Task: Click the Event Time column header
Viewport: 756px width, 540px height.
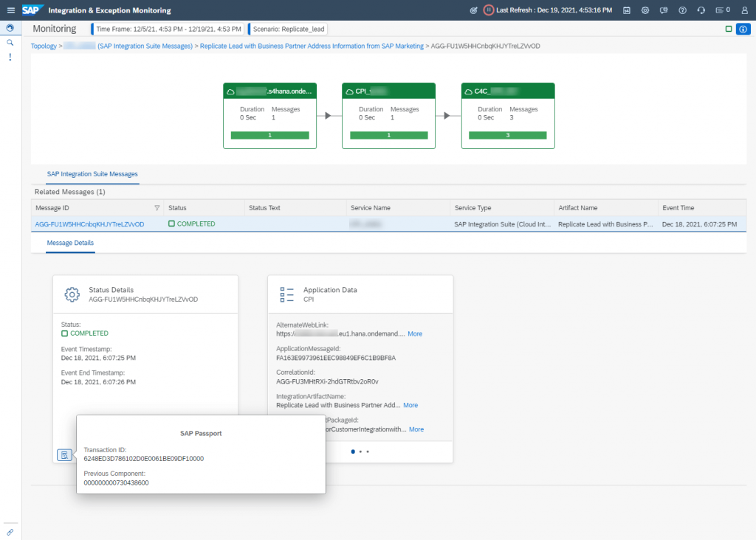Action: point(702,208)
